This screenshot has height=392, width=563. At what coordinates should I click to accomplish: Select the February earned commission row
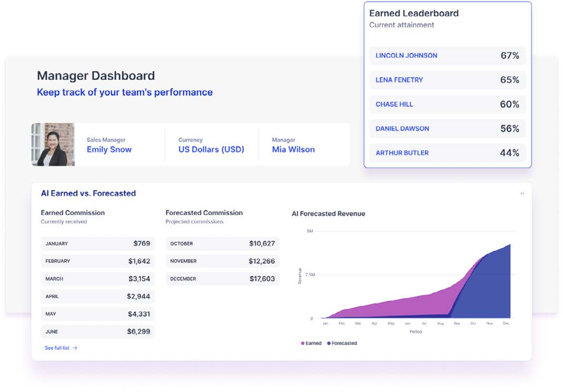click(x=97, y=261)
